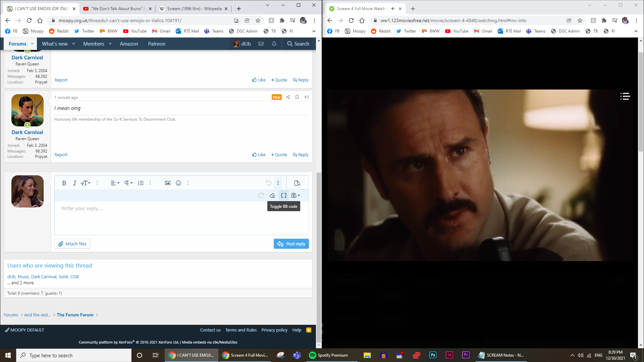Open the smilies picker in editor
Viewport: 644px width, 362px height.
point(178,183)
